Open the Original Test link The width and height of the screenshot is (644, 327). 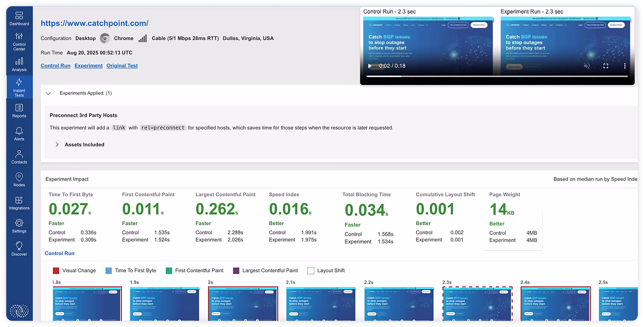(122, 66)
